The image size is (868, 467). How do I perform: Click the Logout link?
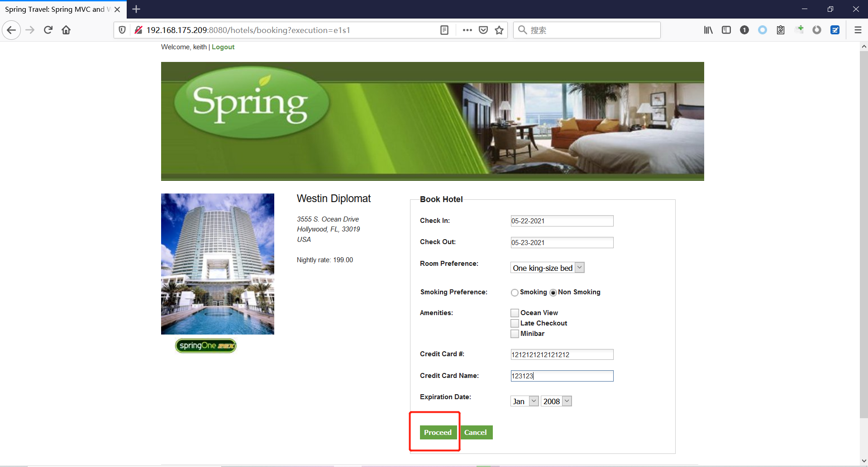[x=223, y=47]
